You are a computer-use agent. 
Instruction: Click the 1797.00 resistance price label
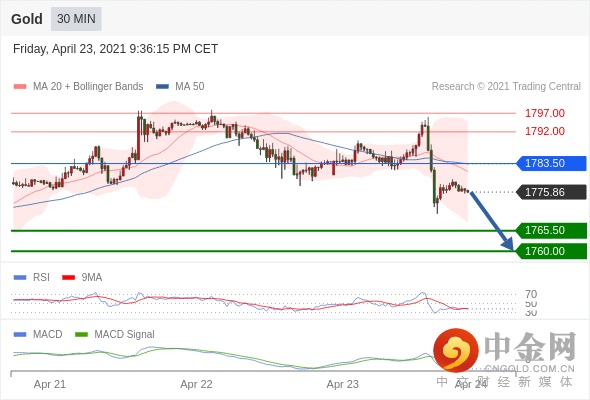(544, 113)
